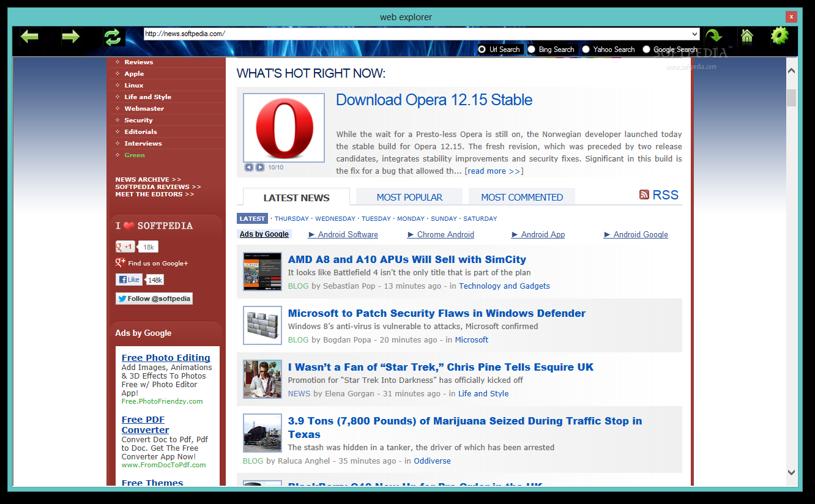
Task: Select the THURSDAY news filter
Action: [x=292, y=218]
